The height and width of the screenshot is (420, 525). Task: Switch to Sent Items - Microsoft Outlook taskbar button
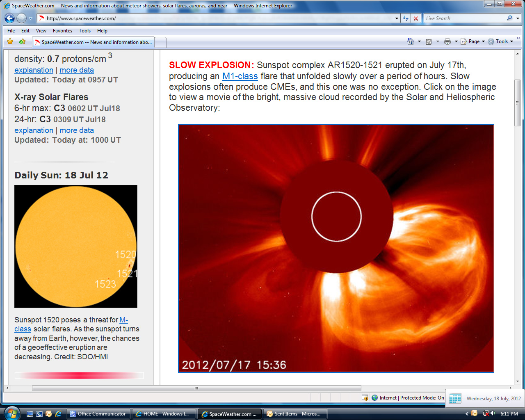click(x=295, y=414)
